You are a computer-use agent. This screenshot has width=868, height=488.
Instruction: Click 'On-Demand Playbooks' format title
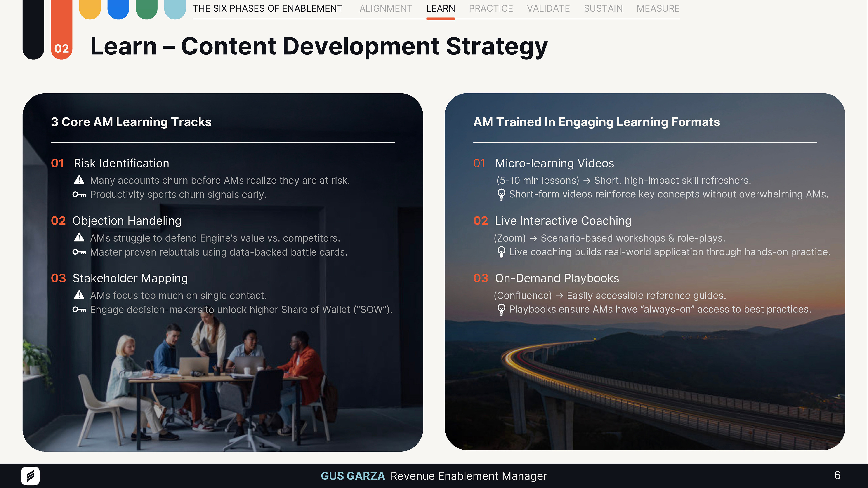pyautogui.click(x=557, y=278)
